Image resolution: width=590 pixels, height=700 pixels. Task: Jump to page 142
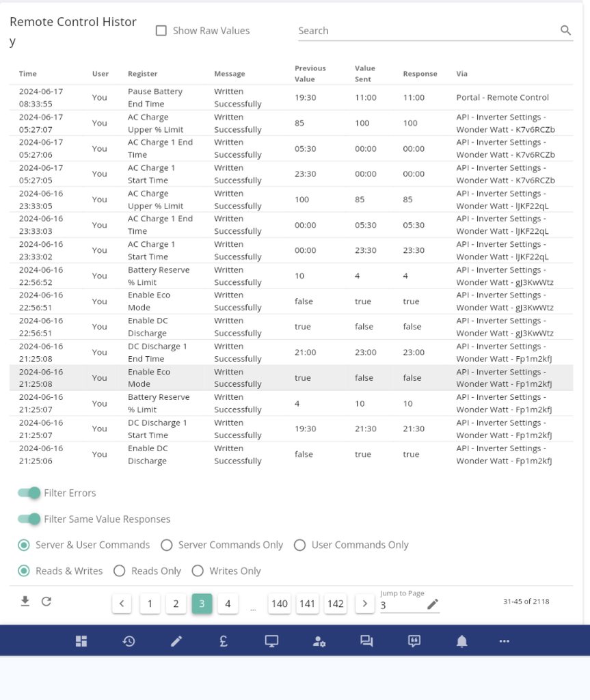pos(335,604)
